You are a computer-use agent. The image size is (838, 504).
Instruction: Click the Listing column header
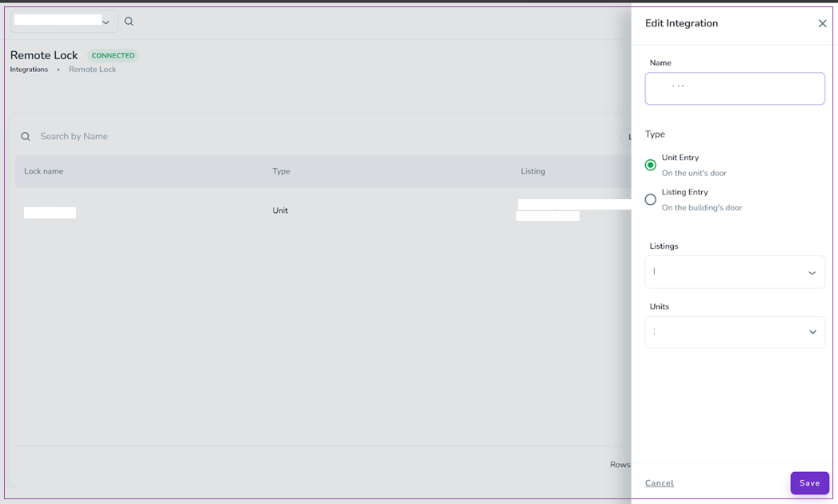(533, 171)
